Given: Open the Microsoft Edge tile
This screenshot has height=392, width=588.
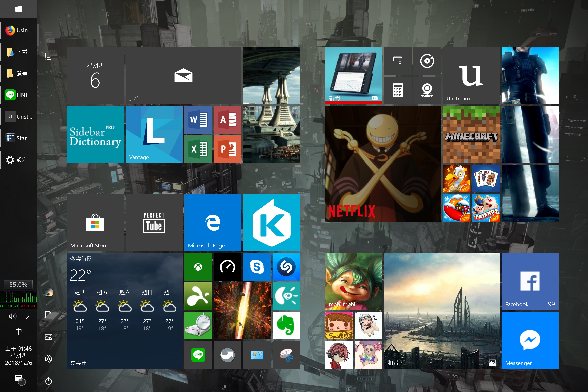Looking at the screenshot, I should [213, 223].
